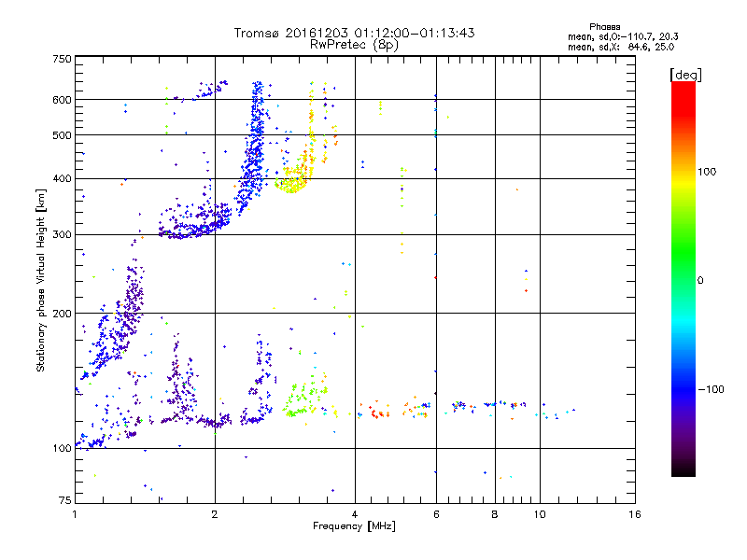747x560 pixels.
Task: Click the "Phases" header text
Action: point(604,27)
